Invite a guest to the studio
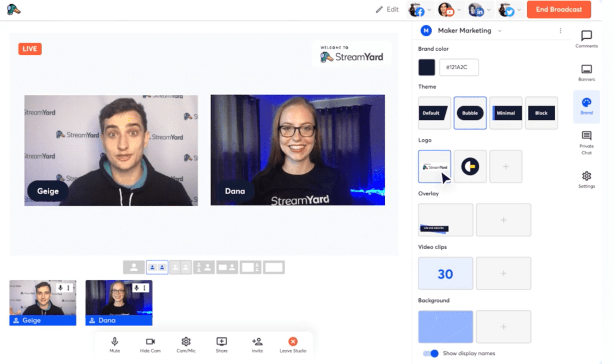Screen dimensions: 614x364 click(x=257, y=345)
